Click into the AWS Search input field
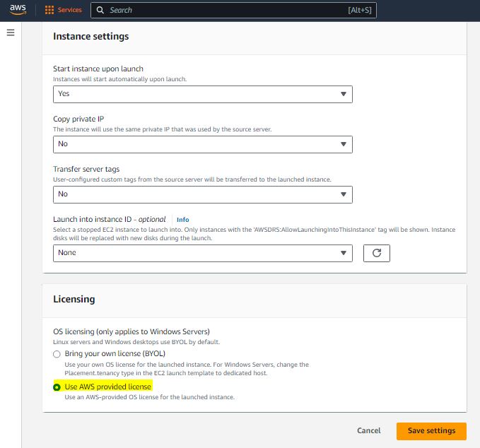Screen dimensions: 480x448 point(226,10)
